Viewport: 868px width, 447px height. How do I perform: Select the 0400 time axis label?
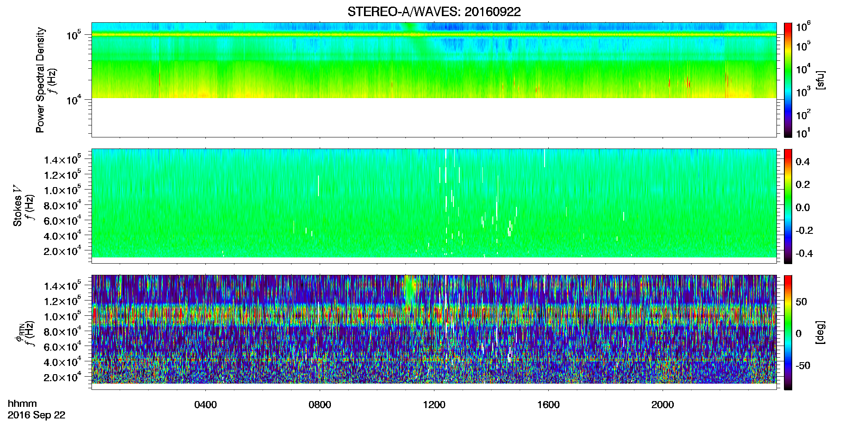coord(205,405)
